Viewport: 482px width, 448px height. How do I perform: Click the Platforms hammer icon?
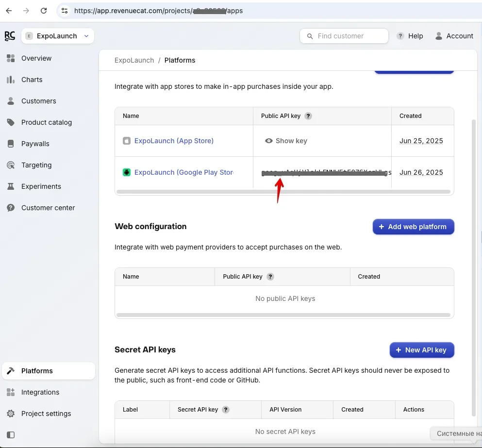pos(11,371)
